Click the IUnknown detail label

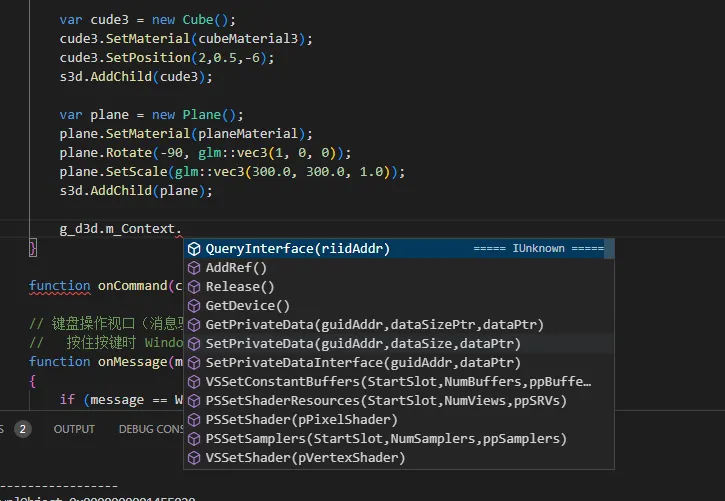tap(538, 248)
